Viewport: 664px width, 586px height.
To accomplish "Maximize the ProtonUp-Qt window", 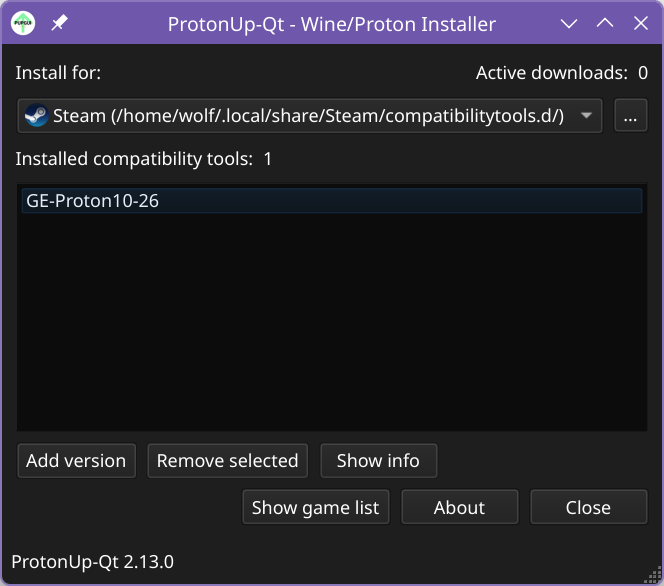I will click(x=605, y=24).
